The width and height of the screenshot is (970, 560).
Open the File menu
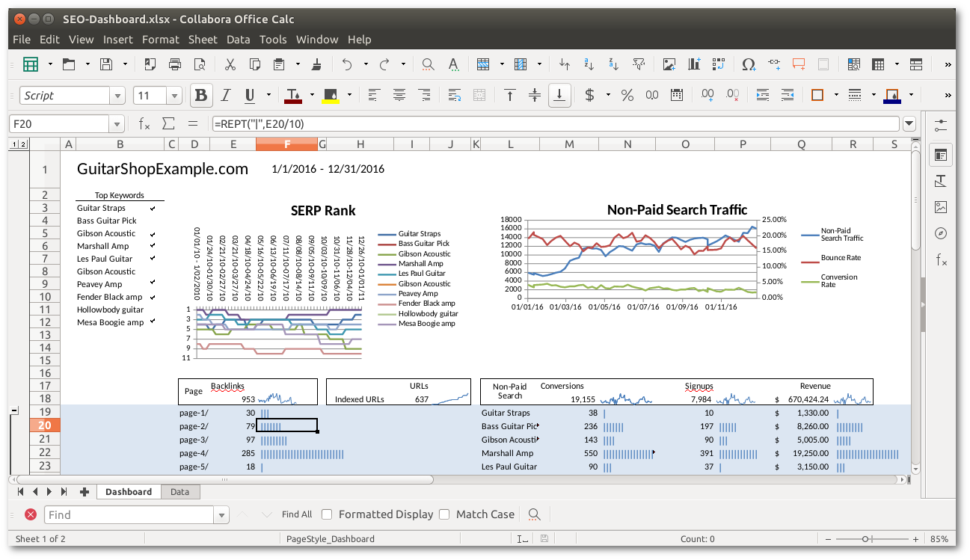22,40
